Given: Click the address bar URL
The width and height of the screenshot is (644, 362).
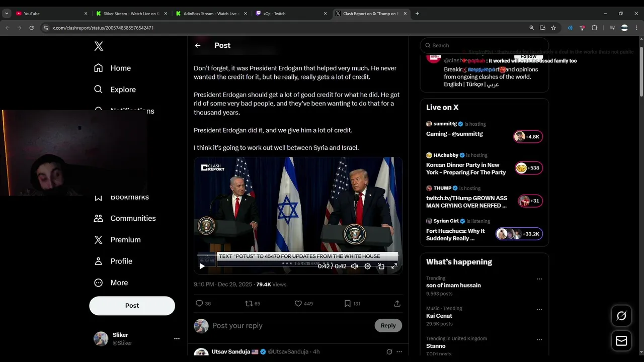Looking at the screenshot, I should (103, 28).
